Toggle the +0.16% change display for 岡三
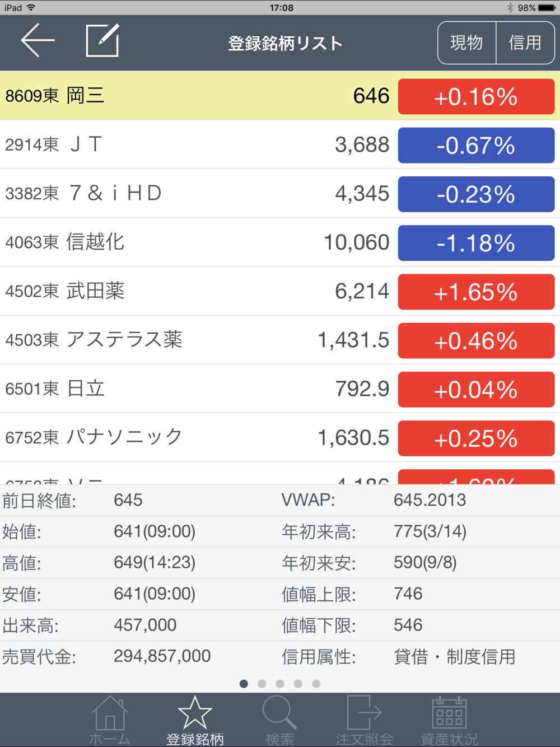Image resolution: width=560 pixels, height=747 pixels. pos(476,97)
